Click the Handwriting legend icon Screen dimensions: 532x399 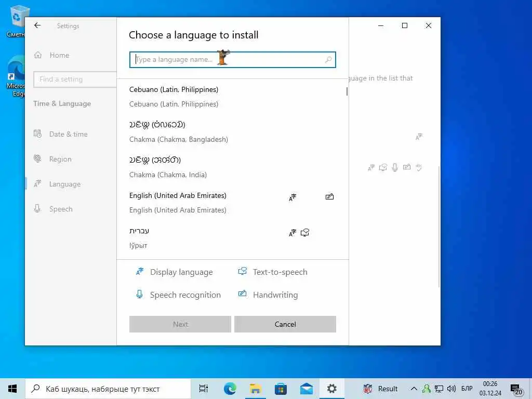pos(242,294)
